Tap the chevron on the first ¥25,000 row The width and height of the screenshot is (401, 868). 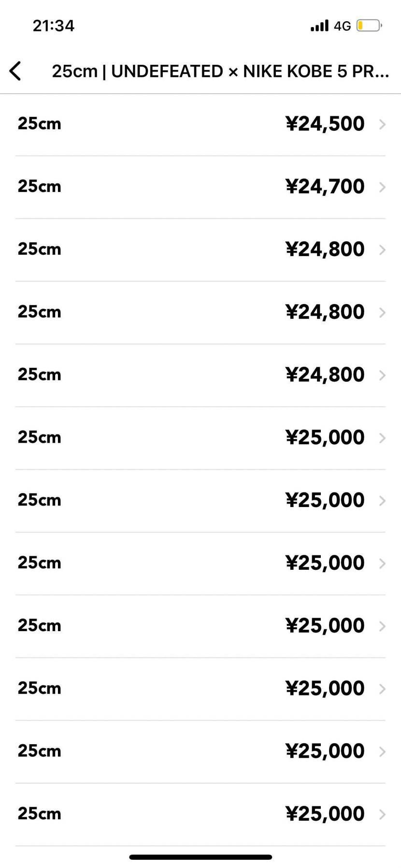[x=382, y=438]
